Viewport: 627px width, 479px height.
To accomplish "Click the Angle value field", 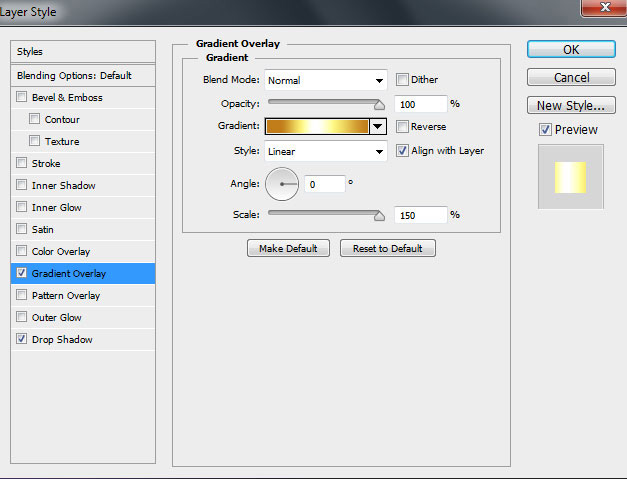I will (x=325, y=184).
